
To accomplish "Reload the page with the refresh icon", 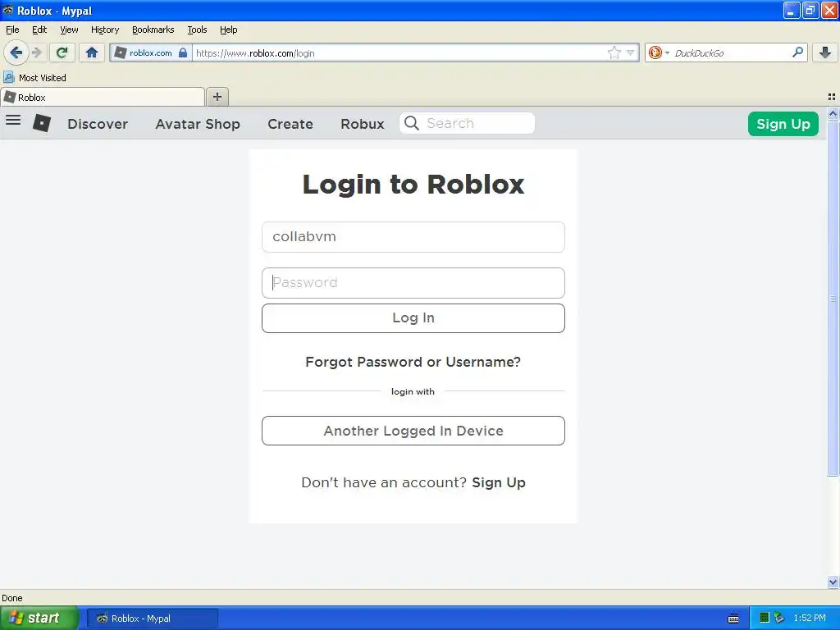I will 62,52.
